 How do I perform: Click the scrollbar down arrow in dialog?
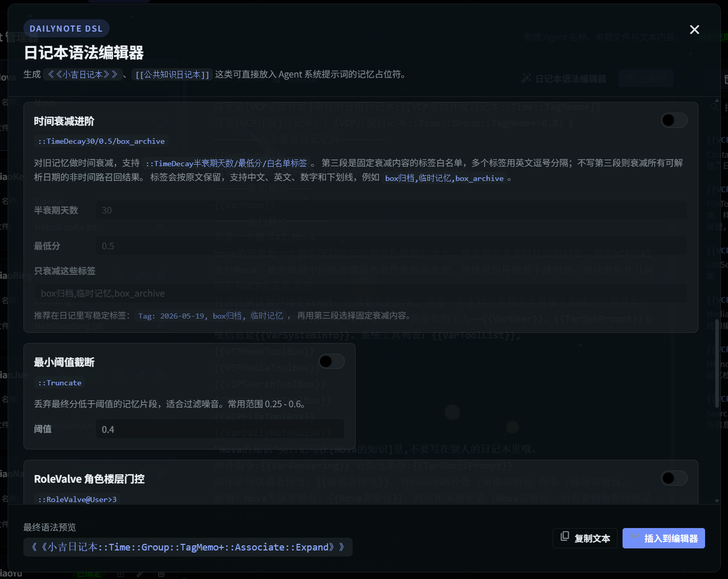tap(717, 501)
